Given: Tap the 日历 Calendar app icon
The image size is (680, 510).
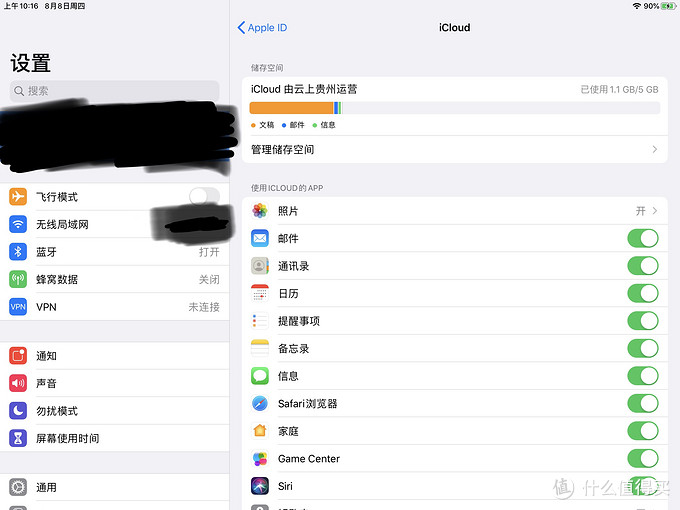Looking at the screenshot, I should click(260, 293).
